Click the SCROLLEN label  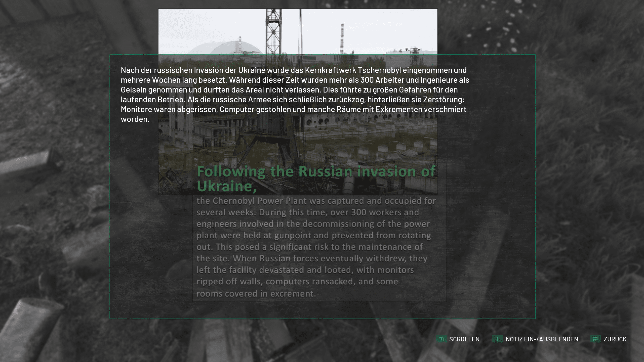click(464, 339)
